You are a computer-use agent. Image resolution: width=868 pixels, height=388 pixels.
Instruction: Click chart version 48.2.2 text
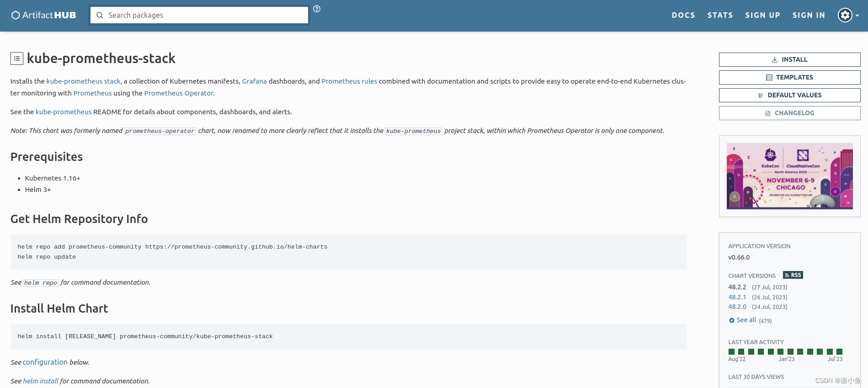tap(737, 287)
